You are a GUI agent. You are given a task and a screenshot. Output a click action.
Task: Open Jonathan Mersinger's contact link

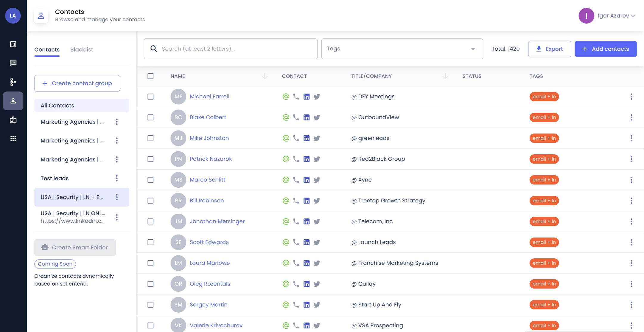[217, 221]
